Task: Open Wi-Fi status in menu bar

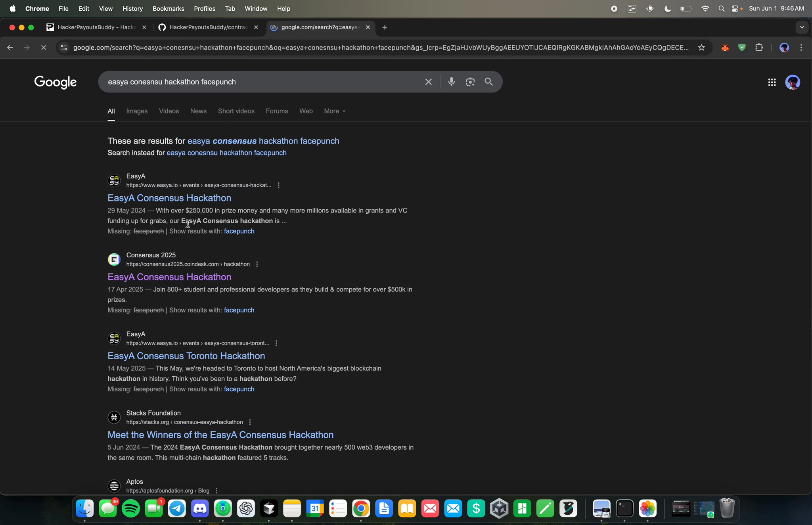Action: 705,9
